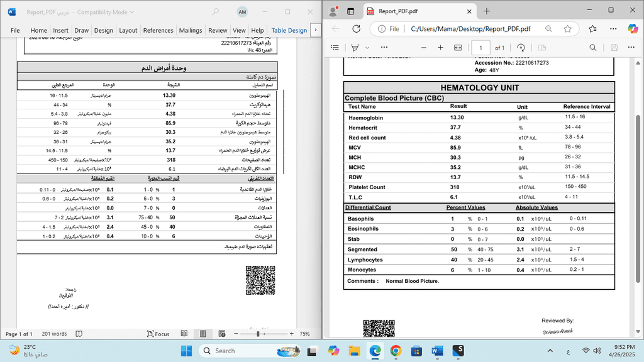Switch to the Home ribbon tab

38,30
